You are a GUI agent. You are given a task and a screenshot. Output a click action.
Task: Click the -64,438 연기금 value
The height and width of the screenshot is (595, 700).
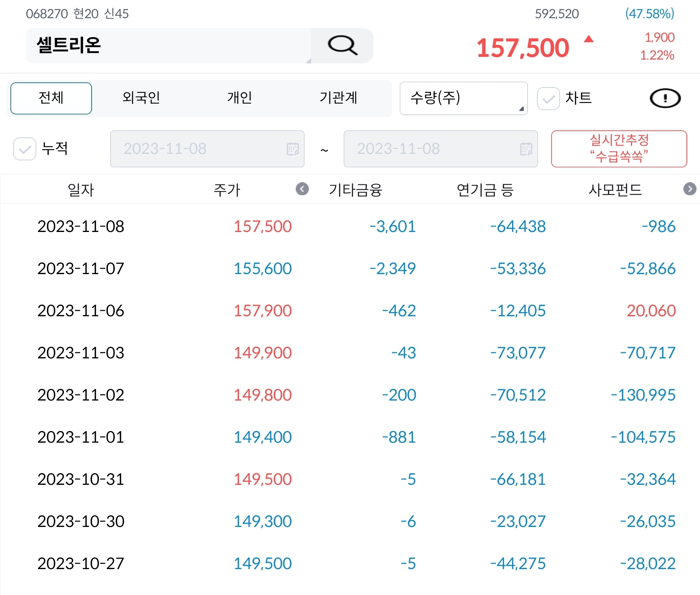click(x=518, y=227)
